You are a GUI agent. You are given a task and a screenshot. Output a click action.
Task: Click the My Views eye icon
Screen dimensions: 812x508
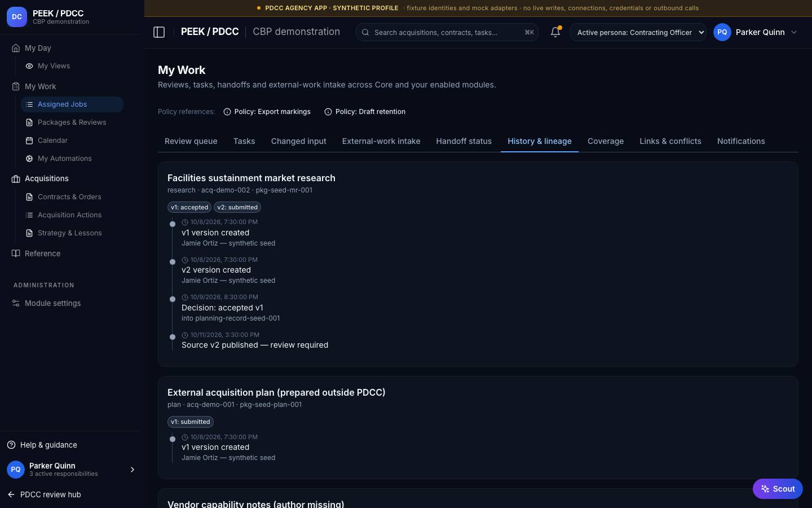pos(29,66)
